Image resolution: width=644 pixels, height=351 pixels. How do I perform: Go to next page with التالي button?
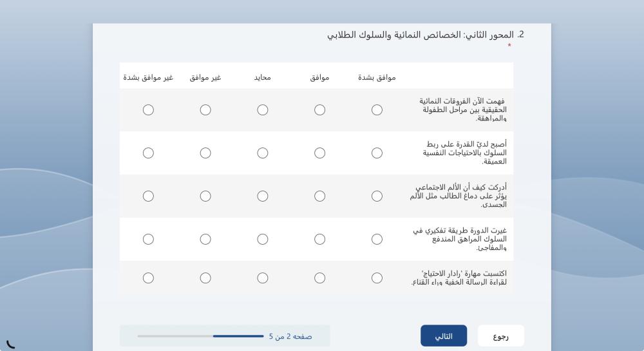pyautogui.click(x=444, y=336)
